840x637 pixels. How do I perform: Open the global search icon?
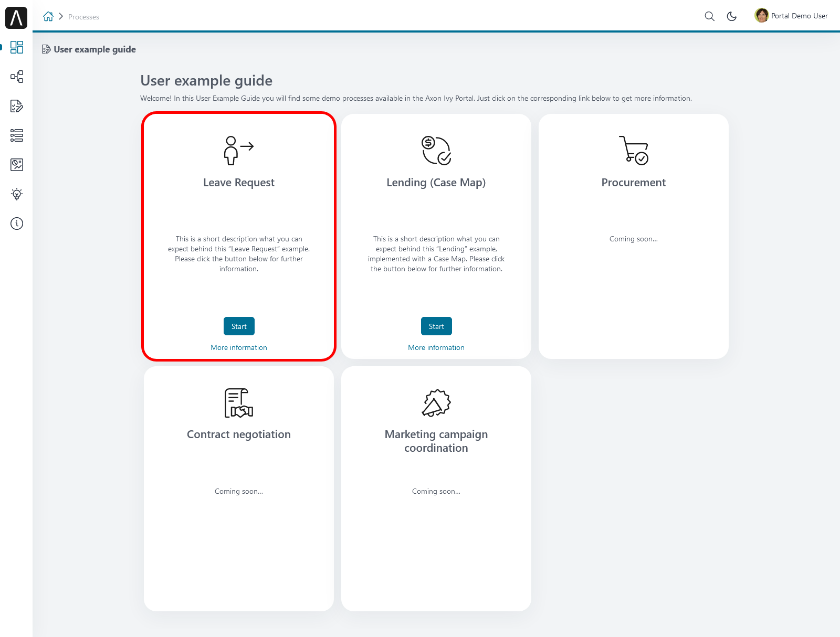tap(709, 16)
